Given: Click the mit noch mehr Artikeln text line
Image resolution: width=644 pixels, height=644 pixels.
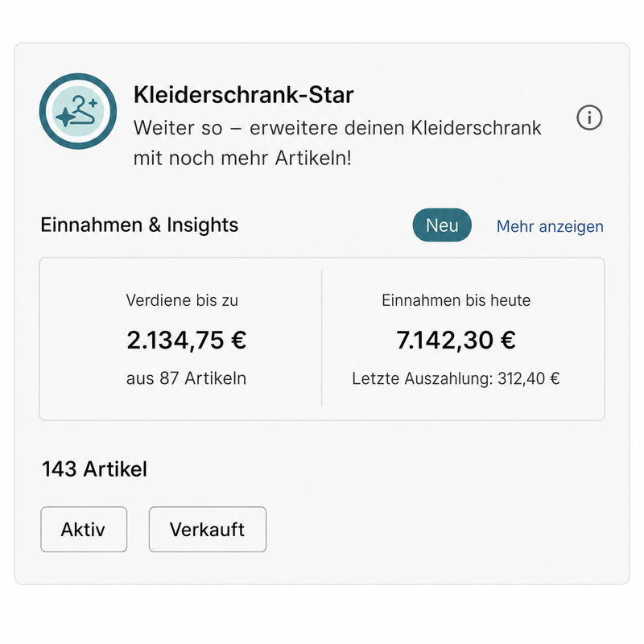Looking at the screenshot, I should (x=242, y=158).
